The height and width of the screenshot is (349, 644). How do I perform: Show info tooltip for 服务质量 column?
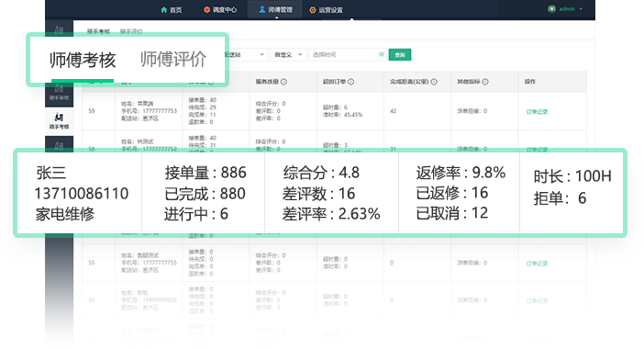tap(283, 82)
